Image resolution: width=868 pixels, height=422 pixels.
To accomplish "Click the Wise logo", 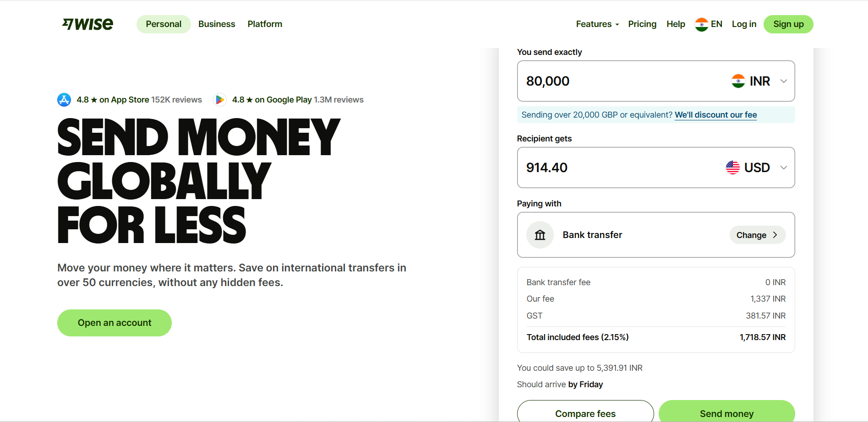I will pyautogui.click(x=87, y=24).
